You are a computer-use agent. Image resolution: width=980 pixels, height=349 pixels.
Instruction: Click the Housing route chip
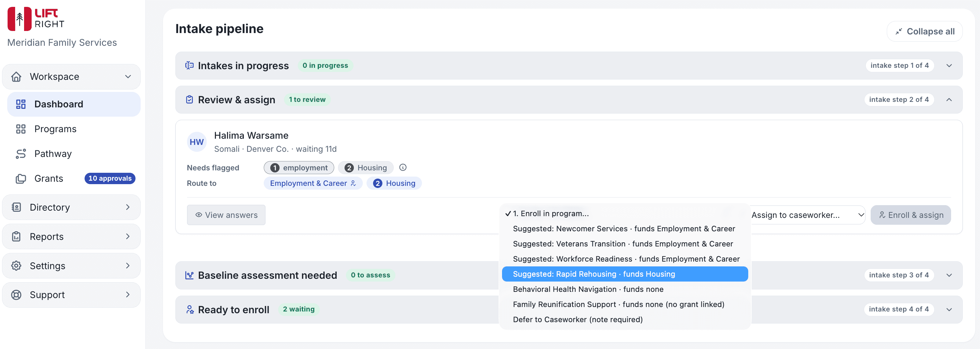point(394,183)
